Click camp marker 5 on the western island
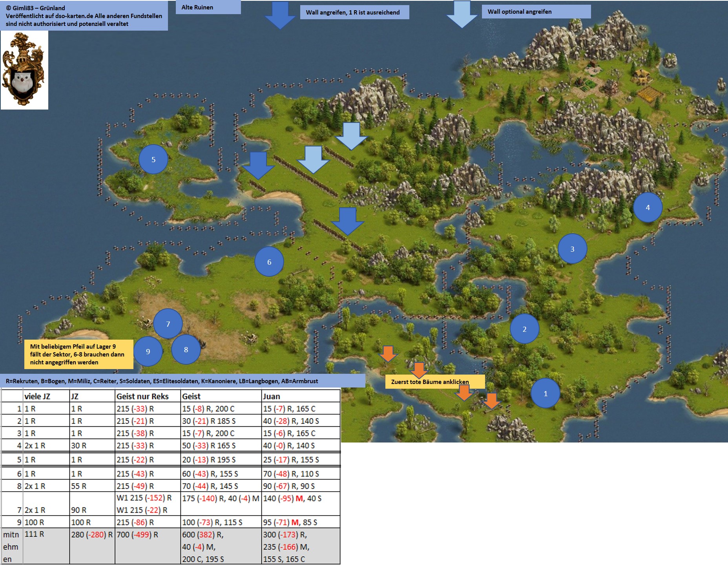This screenshot has height=565, width=728. click(153, 159)
